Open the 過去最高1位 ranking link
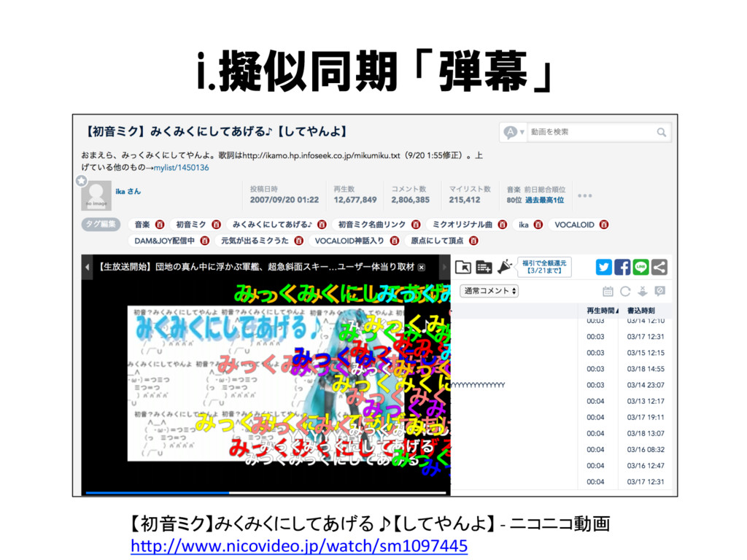This screenshot has width=747, height=560. (544, 200)
